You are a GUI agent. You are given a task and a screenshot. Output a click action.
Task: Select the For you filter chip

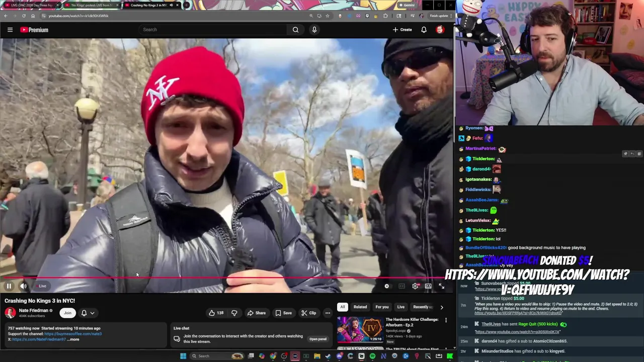click(x=382, y=307)
